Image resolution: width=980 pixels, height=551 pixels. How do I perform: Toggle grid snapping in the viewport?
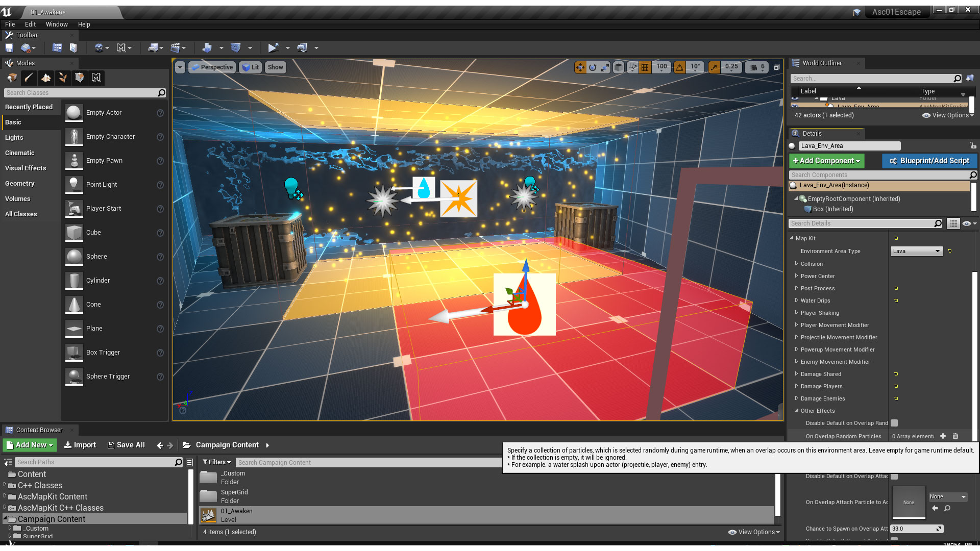click(x=645, y=67)
